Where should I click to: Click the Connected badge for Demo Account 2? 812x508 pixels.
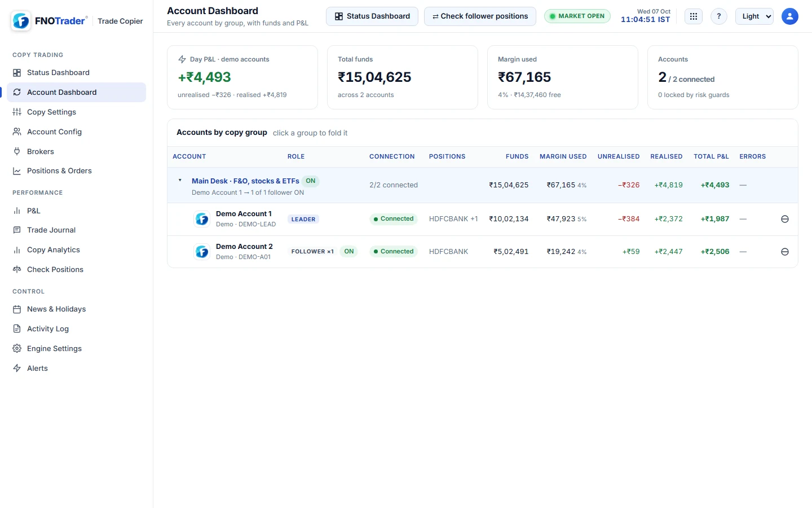pyautogui.click(x=394, y=252)
